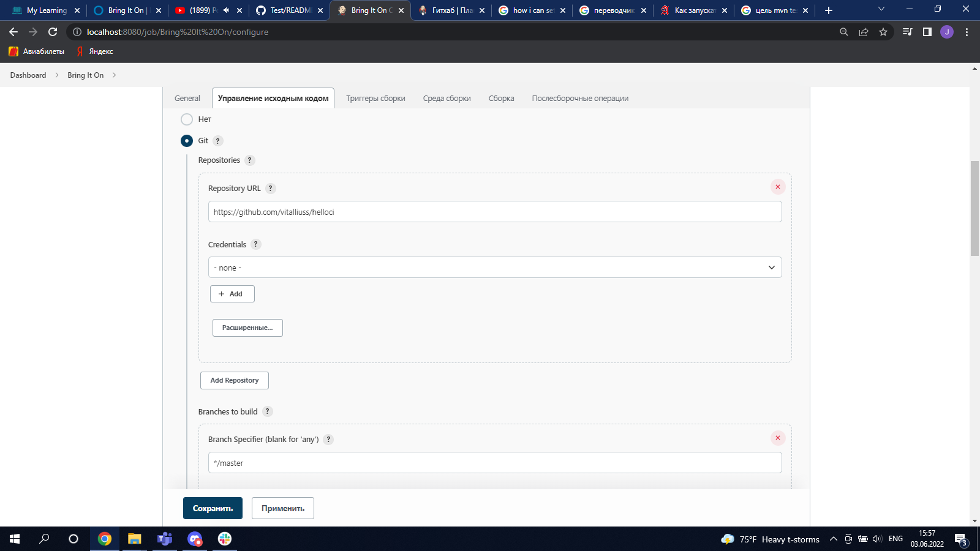
Task: Switch to the General tab
Action: point(187,99)
